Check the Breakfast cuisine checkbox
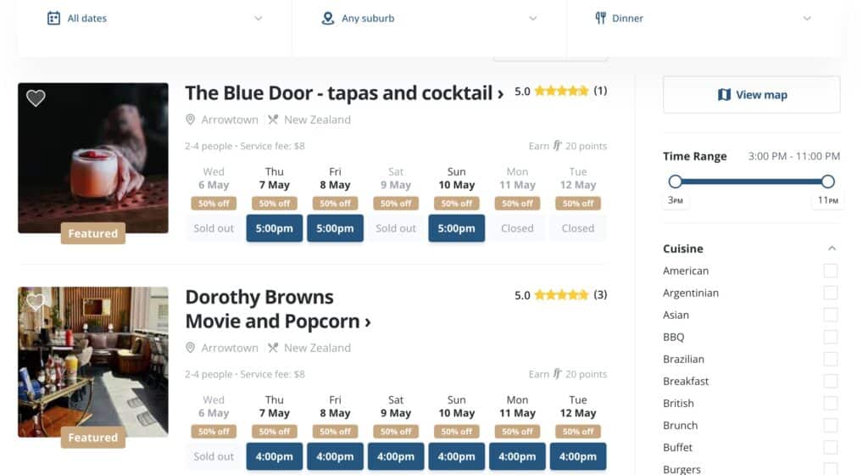This screenshot has height=475, width=868. [x=831, y=381]
